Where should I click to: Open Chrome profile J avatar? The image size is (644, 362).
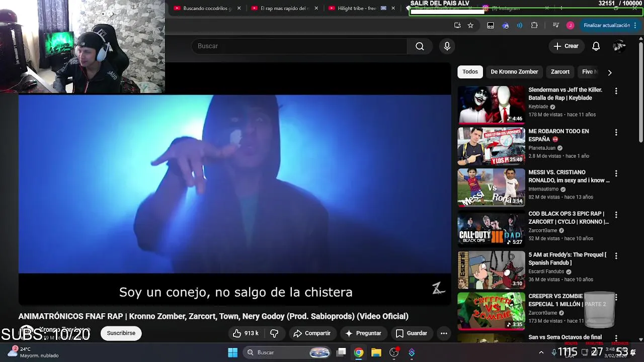tap(570, 26)
